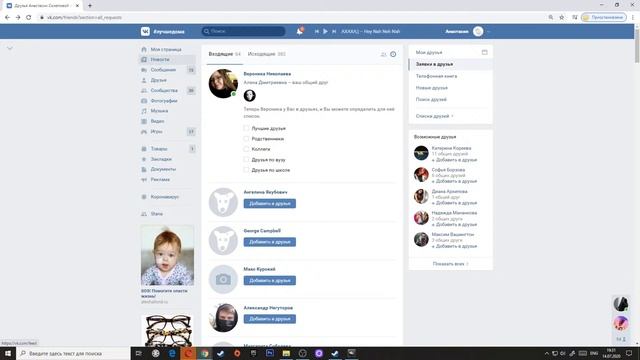This screenshot has width=640, height=360.
Task: Add suggested friend Максим Вашингтон
Action: click(454, 246)
